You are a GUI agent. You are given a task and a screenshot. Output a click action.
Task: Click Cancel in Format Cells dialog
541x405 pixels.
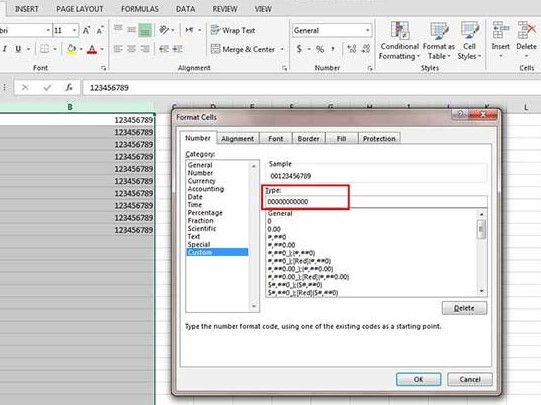point(470,379)
